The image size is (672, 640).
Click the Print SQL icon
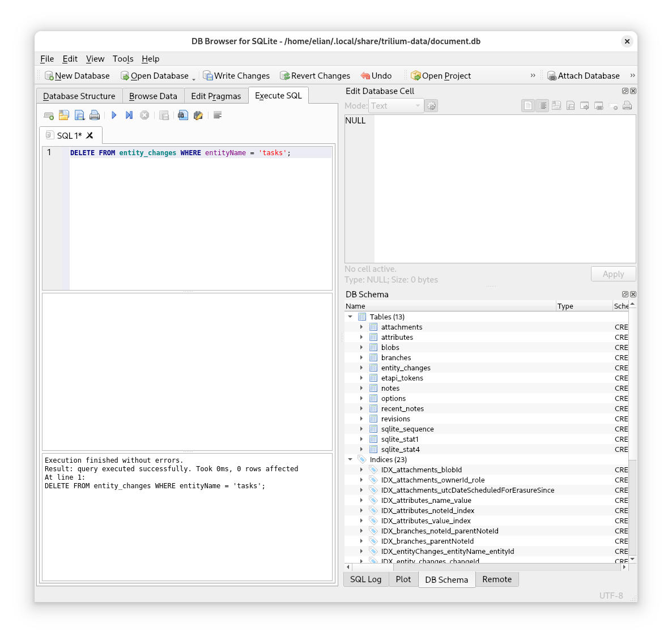point(95,115)
